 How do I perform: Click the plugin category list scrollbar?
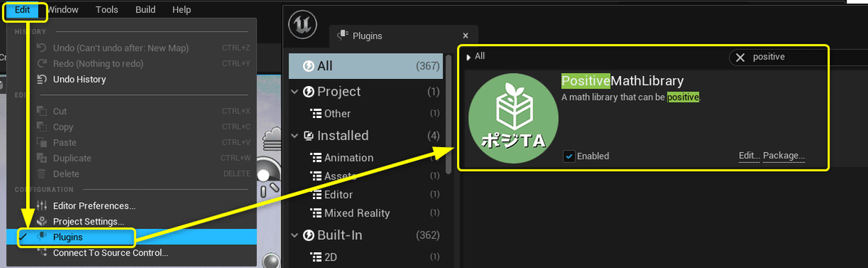click(449, 114)
